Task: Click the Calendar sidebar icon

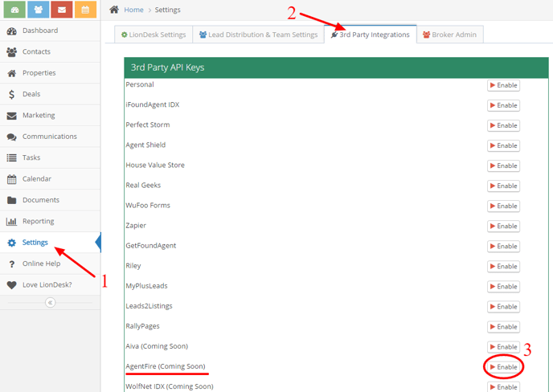Action: click(x=11, y=179)
